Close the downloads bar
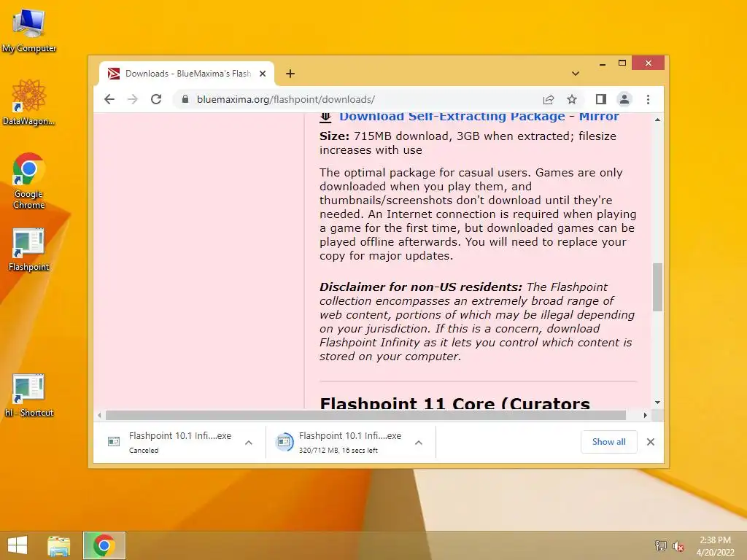747x560 pixels. pyautogui.click(x=651, y=442)
